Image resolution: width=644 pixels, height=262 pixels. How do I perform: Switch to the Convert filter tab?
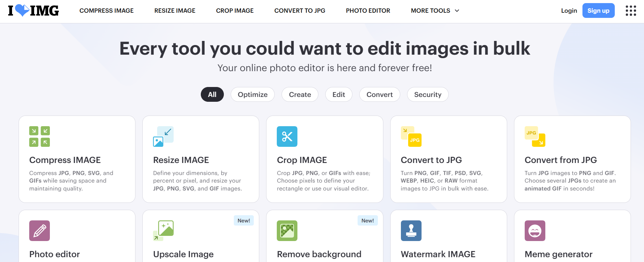380,95
